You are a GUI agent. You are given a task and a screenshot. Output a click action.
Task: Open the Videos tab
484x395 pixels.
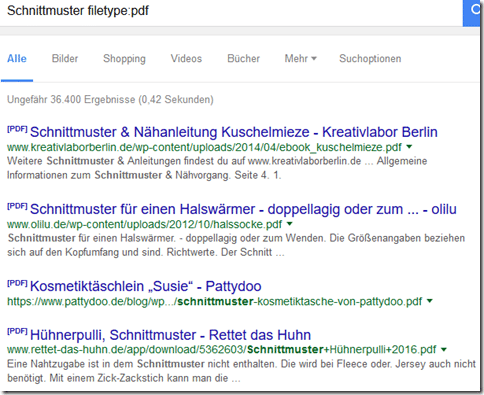186,59
